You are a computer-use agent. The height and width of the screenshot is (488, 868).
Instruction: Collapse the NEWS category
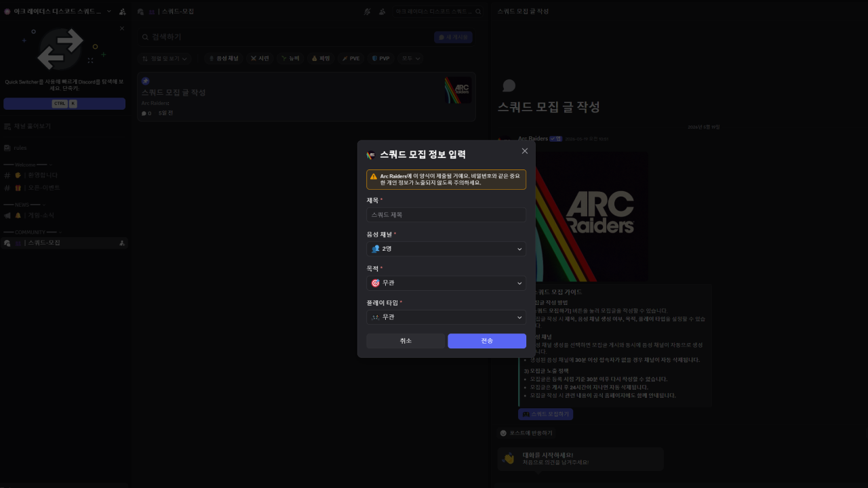point(24,205)
